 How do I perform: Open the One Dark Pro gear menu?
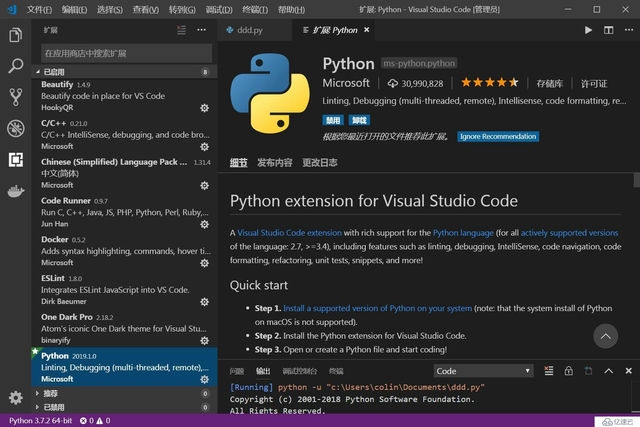pos(204,340)
